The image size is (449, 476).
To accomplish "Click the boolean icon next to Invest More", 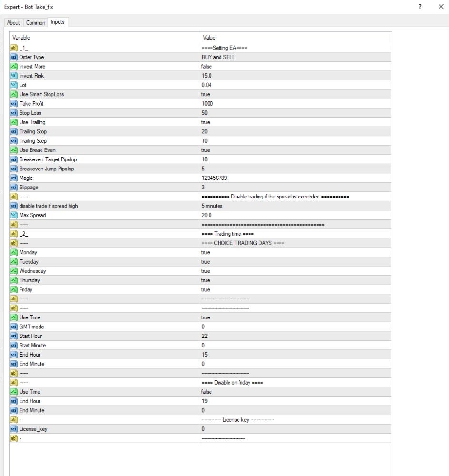I will tap(14, 67).
